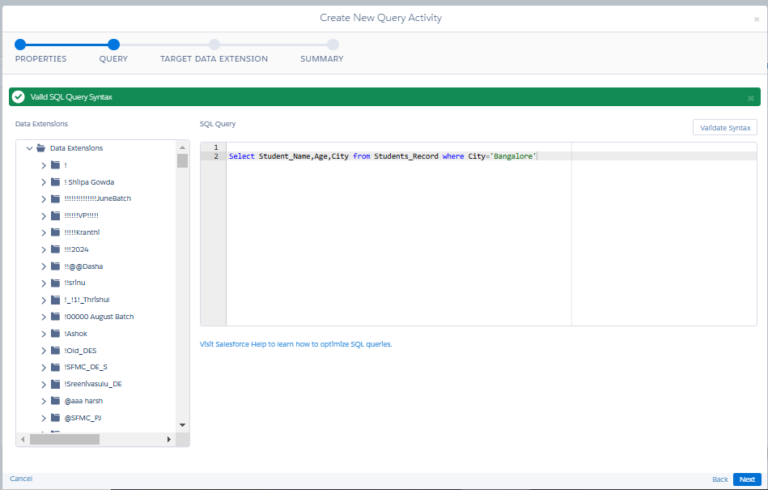The image size is (768, 490).
Task: Expand the '!Sreenivasulu_DE' folder chevron
Action: [44, 384]
